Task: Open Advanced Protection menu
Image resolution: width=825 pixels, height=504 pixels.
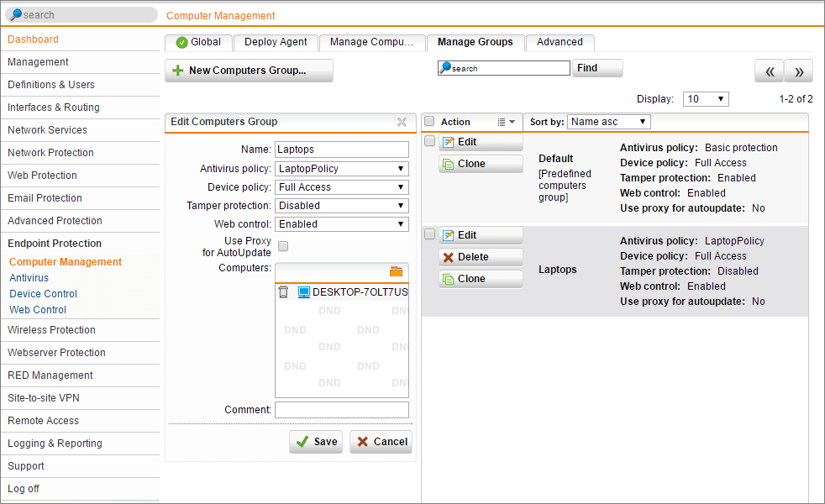Action: (55, 220)
